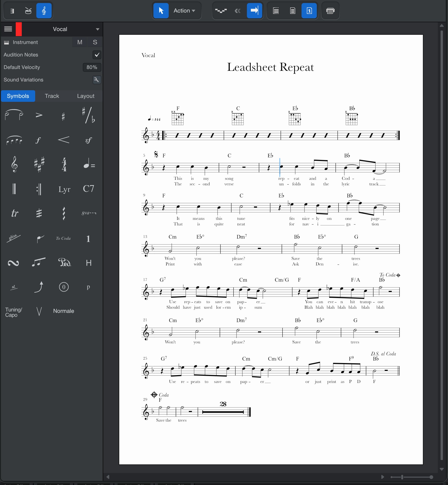Switch to the tablature view icon
448x485 pixels.
12,11
